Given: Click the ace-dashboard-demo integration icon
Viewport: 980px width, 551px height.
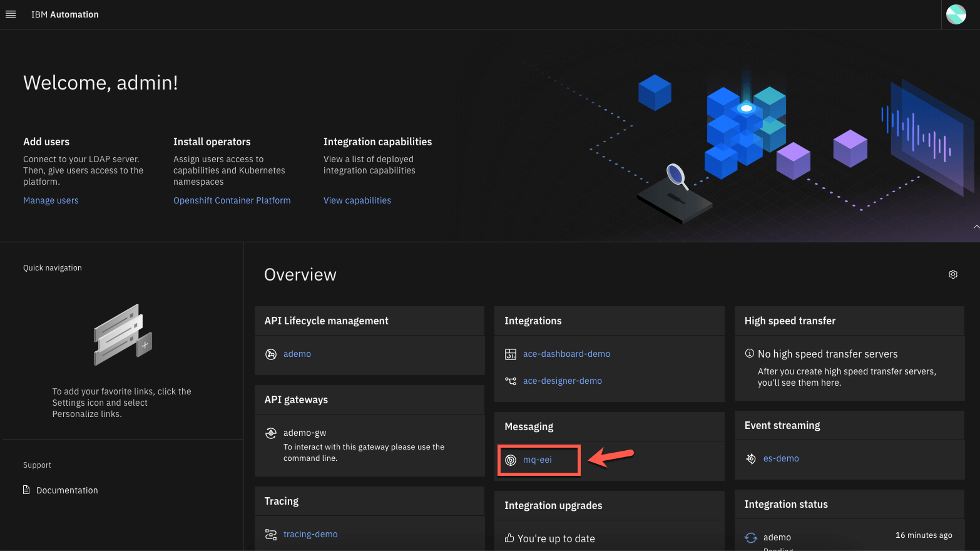Looking at the screenshot, I should (x=511, y=354).
